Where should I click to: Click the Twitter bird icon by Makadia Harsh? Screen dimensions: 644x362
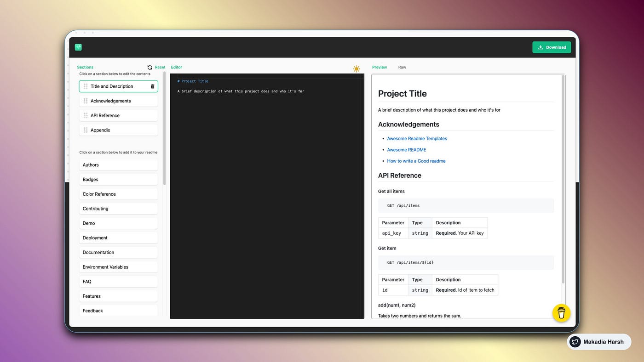click(x=575, y=342)
